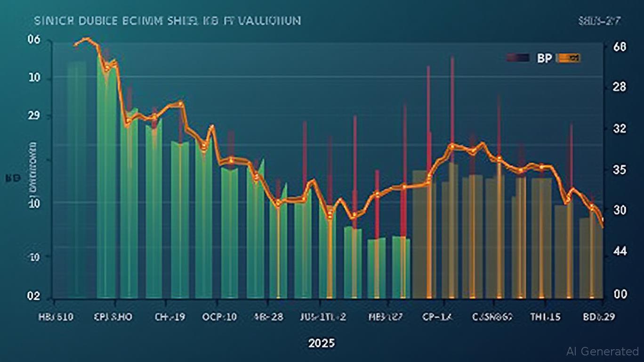644x362 pixels.
Task: Select the HBJ 610 x-axis label
Action: pos(56,317)
